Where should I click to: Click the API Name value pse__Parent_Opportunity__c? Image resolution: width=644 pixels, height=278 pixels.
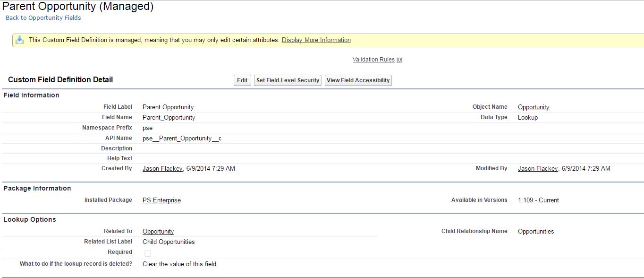[x=182, y=138]
